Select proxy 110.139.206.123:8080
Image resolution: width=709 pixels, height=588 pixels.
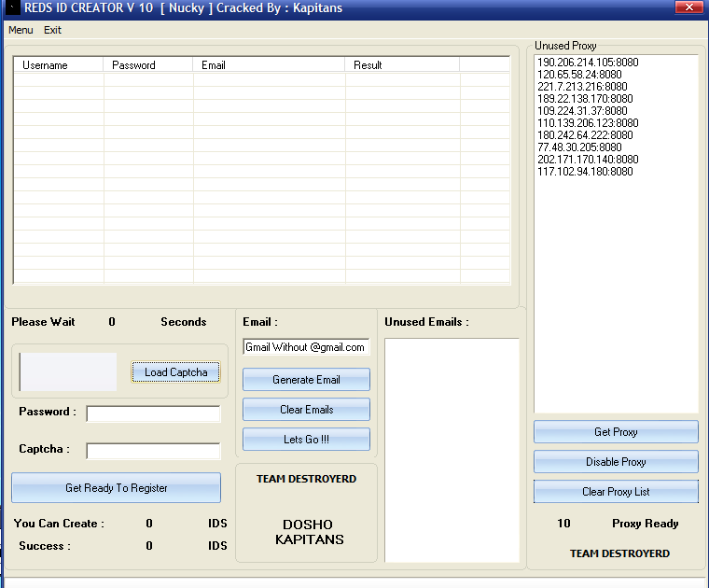588,123
